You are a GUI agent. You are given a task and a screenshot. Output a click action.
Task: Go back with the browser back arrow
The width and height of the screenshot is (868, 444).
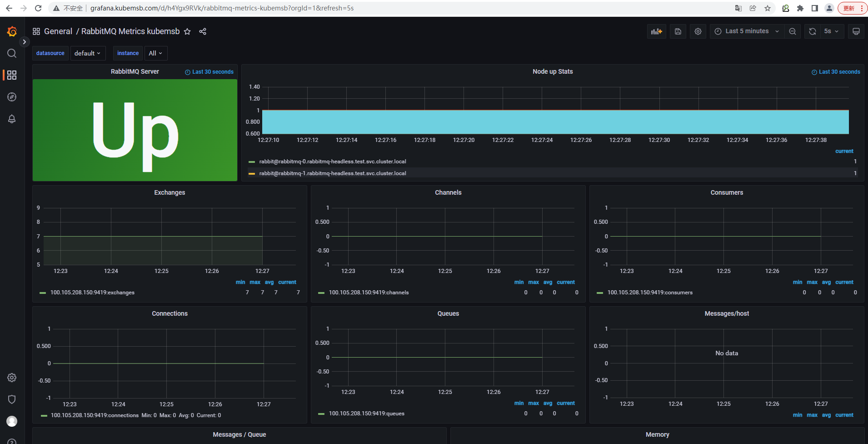9,8
